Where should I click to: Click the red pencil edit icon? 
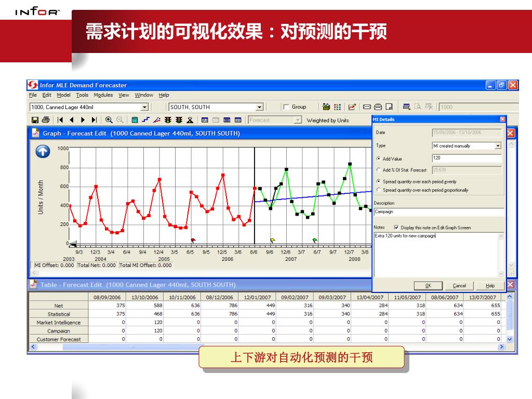156,120
